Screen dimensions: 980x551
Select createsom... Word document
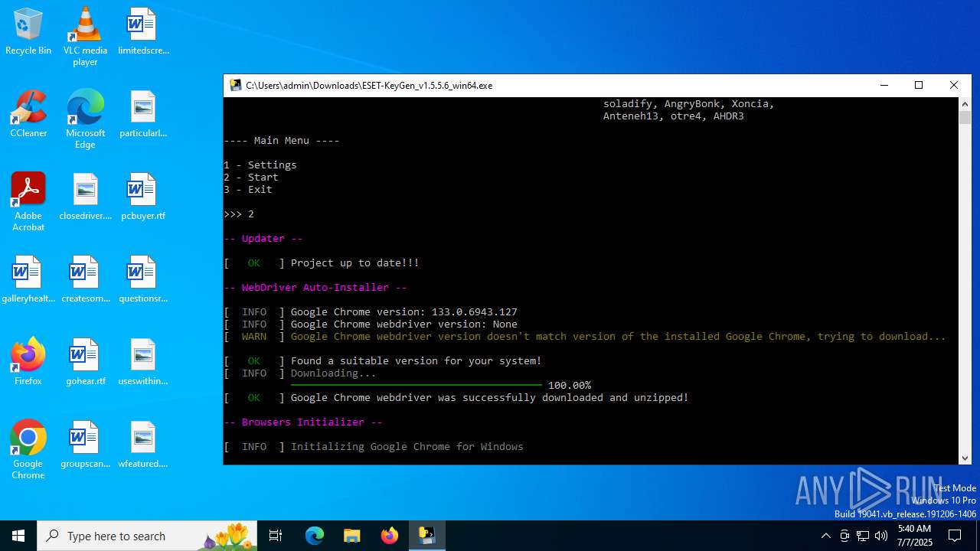pos(85,280)
